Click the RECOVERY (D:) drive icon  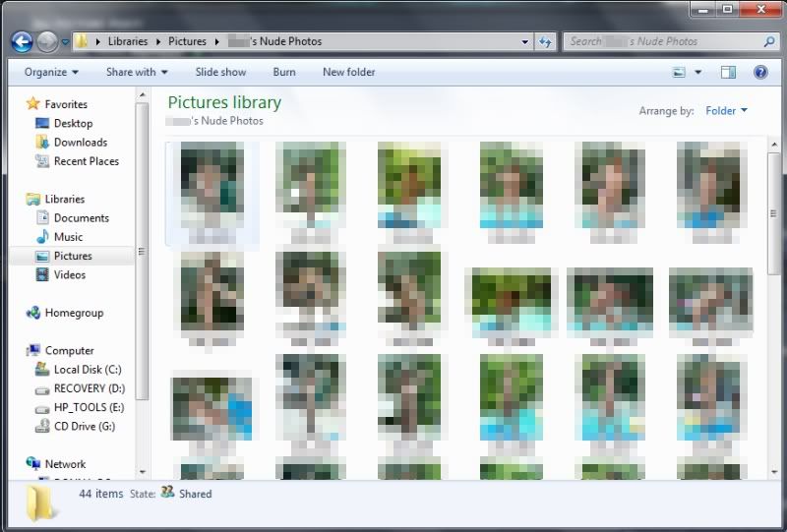tap(42, 389)
